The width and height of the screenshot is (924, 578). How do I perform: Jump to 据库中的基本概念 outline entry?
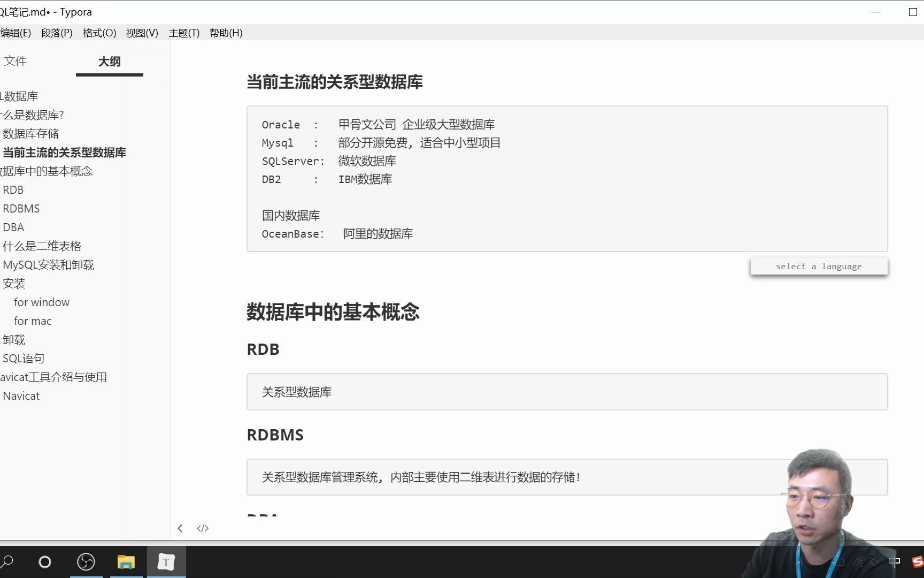(46, 171)
